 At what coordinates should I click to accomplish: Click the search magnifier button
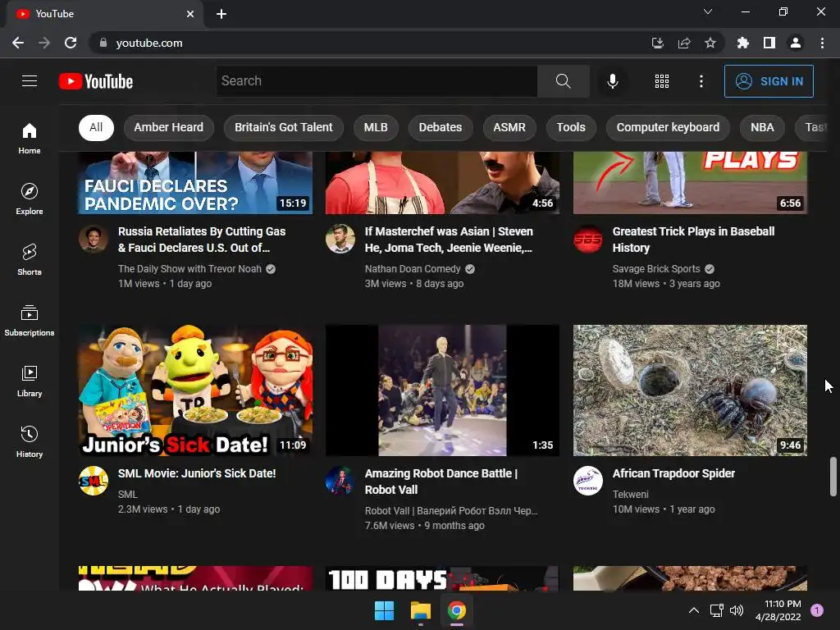(563, 81)
